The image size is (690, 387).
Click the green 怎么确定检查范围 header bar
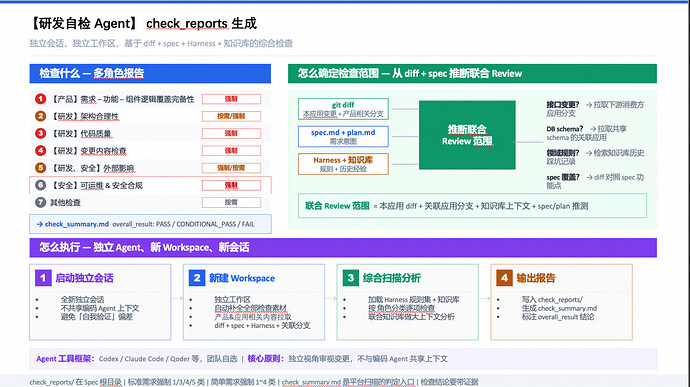pos(472,74)
